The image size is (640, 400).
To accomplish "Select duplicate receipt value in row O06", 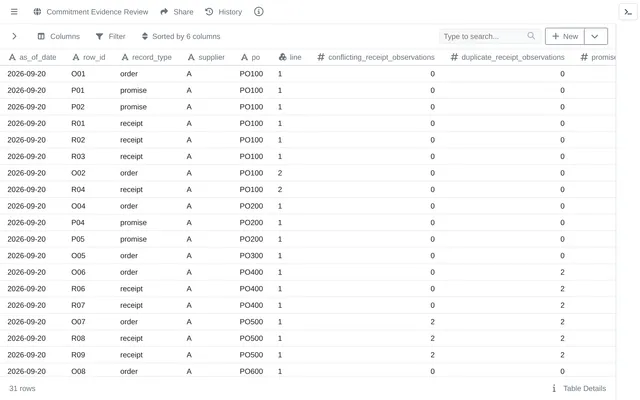I will tap(562, 272).
